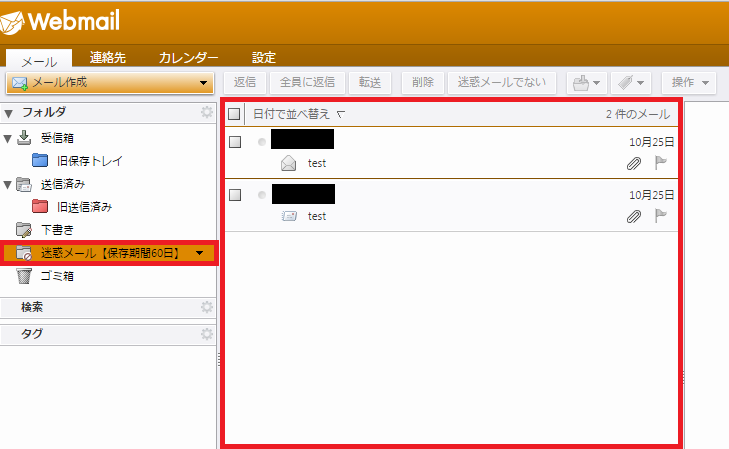Open the Tag panel gear icon
Viewport: 729px width, 449px height.
point(207,333)
